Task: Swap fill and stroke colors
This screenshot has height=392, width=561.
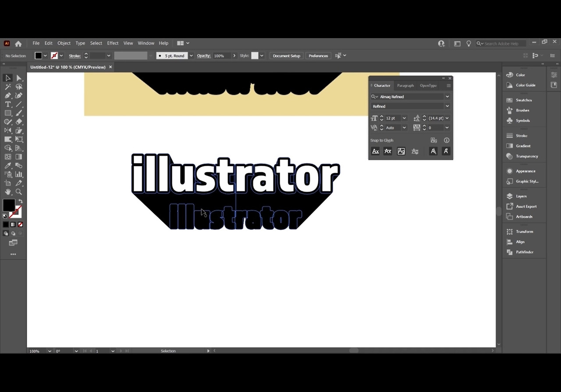Action: click(x=20, y=201)
